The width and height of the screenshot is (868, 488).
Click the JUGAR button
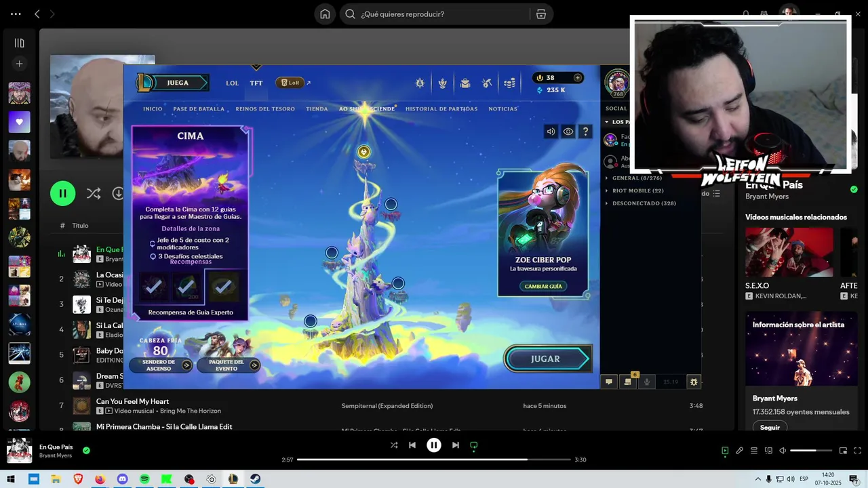[x=547, y=359]
